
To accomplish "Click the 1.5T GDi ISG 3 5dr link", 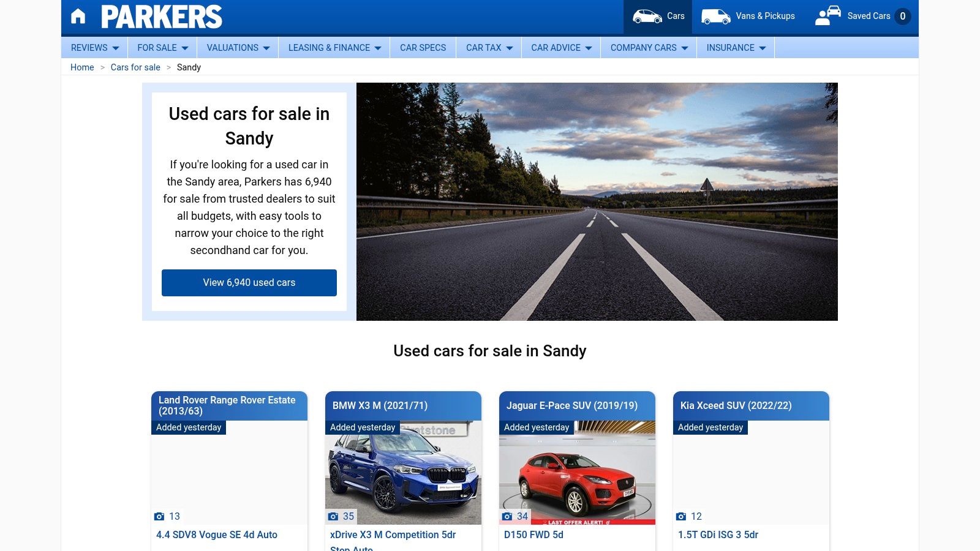I will pos(718,534).
